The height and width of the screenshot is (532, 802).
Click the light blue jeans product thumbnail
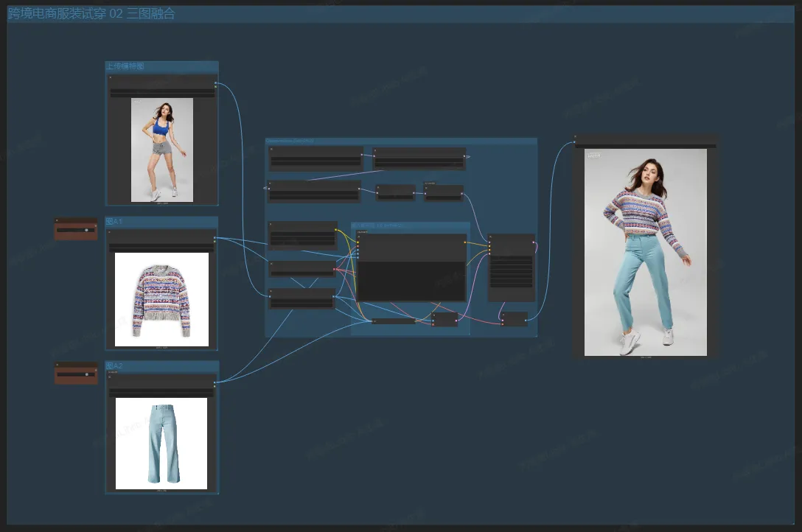coord(161,443)
